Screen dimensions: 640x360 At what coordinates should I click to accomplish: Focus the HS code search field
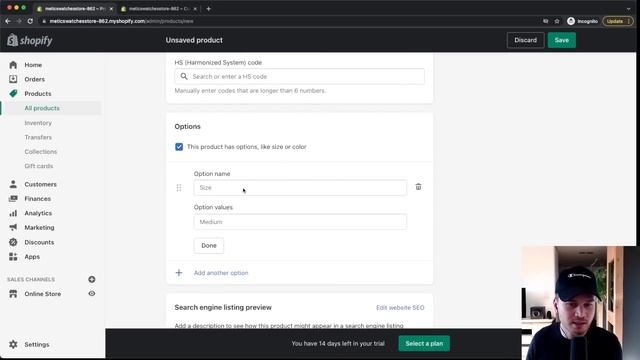point(300,76)
